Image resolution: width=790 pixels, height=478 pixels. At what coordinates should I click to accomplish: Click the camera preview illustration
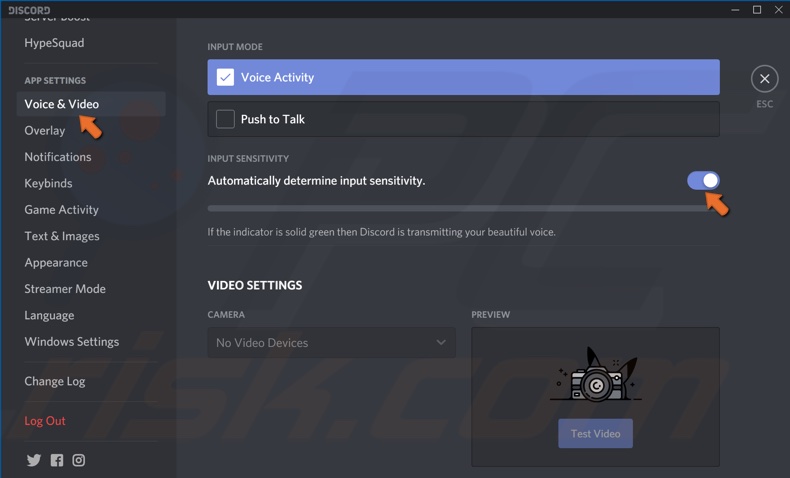pos(596,375)
